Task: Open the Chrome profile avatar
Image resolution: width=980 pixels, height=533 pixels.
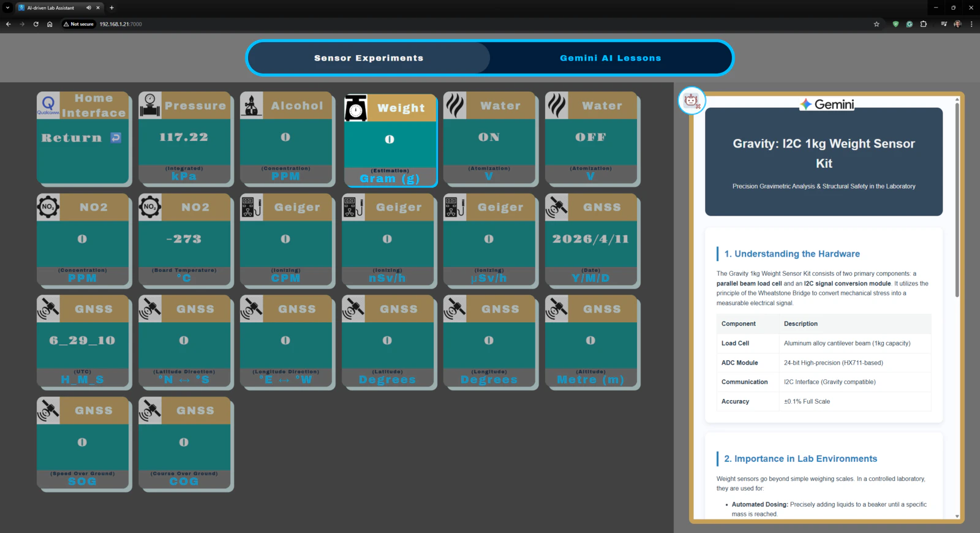Action: coord(958,25)
